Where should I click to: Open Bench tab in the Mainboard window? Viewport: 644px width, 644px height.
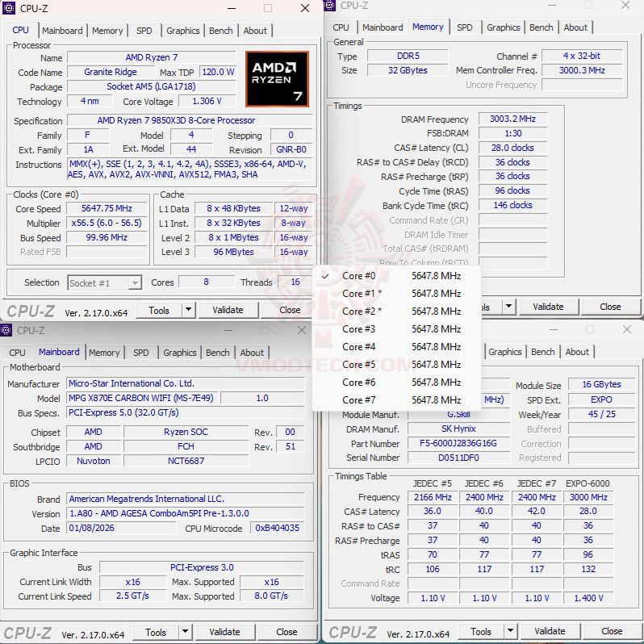[218, 353]
